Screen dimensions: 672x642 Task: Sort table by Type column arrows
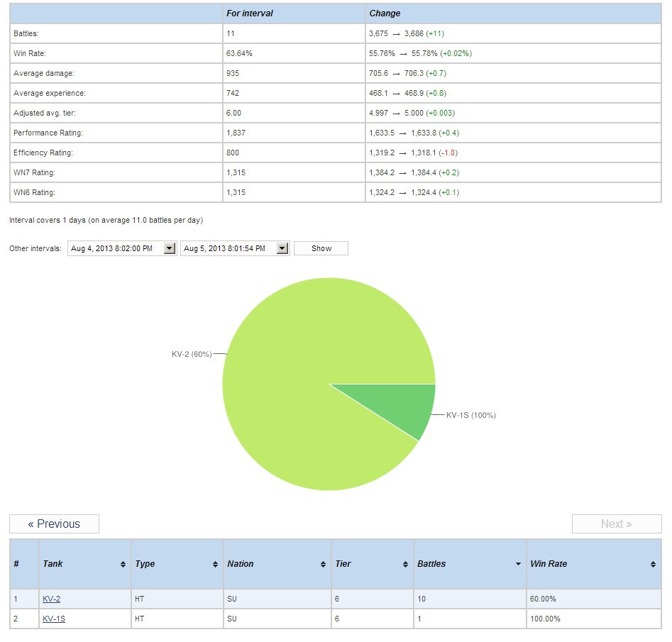click(x=215, y=564)
